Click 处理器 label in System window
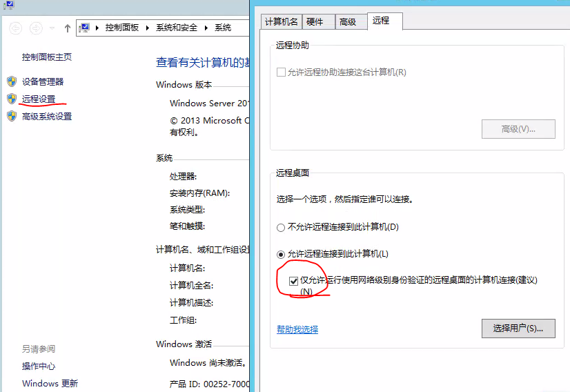 [x=183, y=177]
